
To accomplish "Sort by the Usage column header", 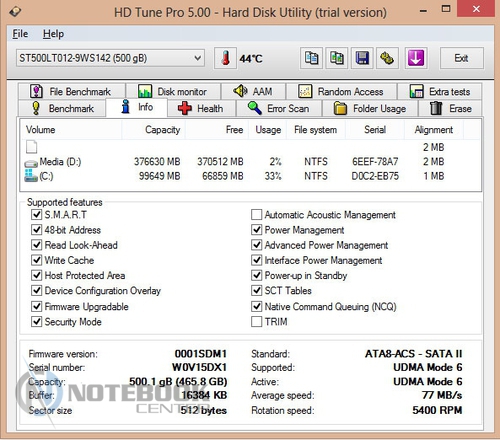I will coord(268,130).
